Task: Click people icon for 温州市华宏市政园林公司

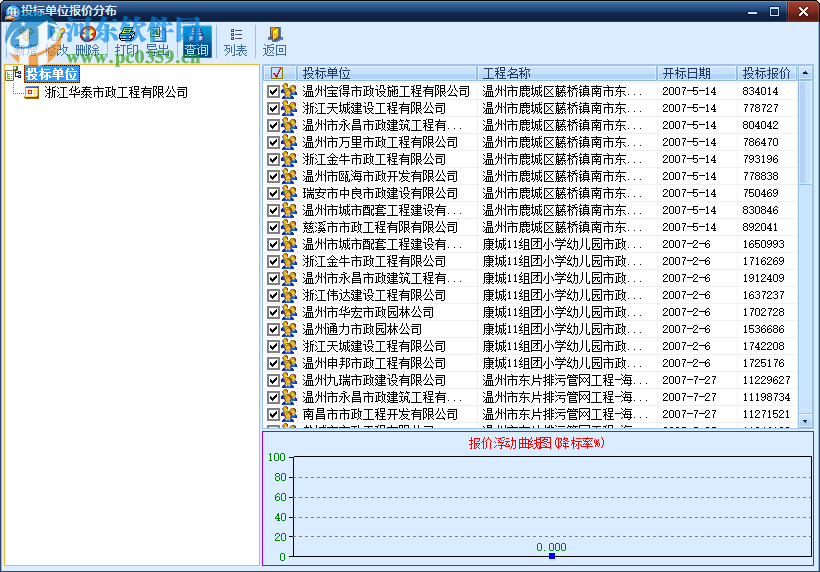Action: (289, 312)
